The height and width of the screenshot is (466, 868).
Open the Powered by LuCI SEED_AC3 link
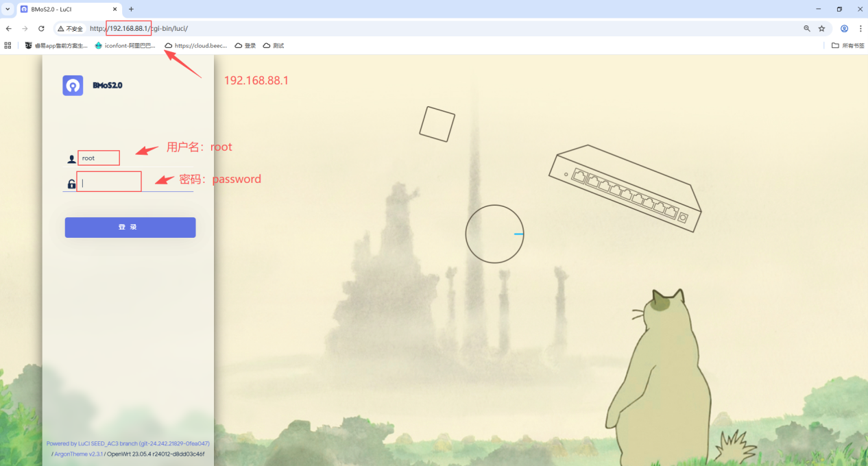click(x=128, y=443)
